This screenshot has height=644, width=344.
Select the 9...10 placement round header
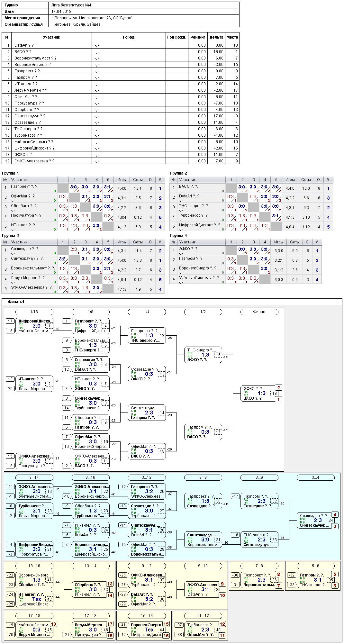click(203, 566)
